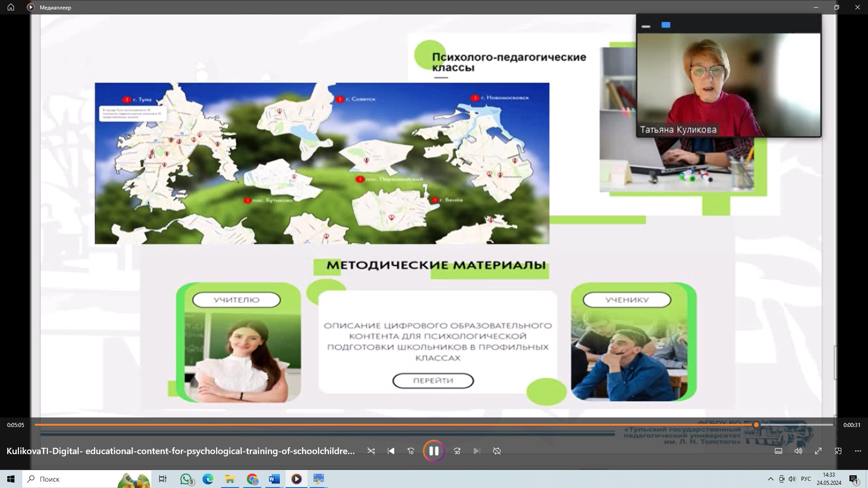868x488 pixels.
Task: Enter full screen mode
Action: point(818,451)
